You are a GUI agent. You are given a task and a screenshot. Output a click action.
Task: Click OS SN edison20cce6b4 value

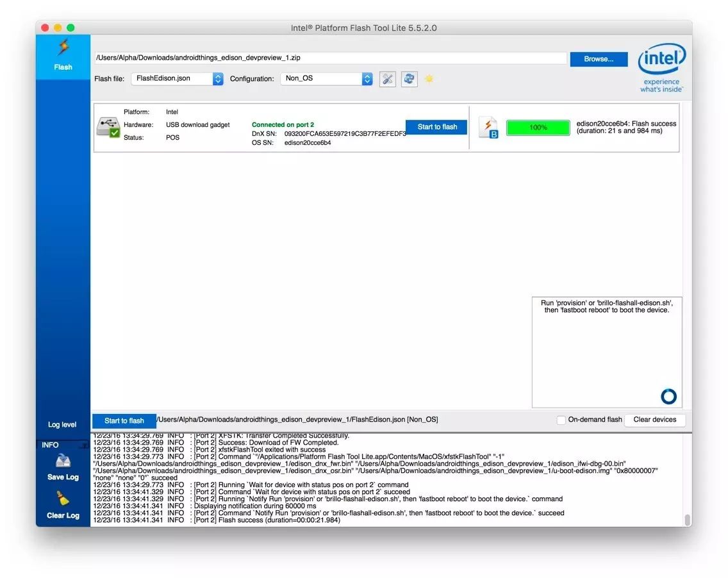pyautogui.click(x=308, y=142)
